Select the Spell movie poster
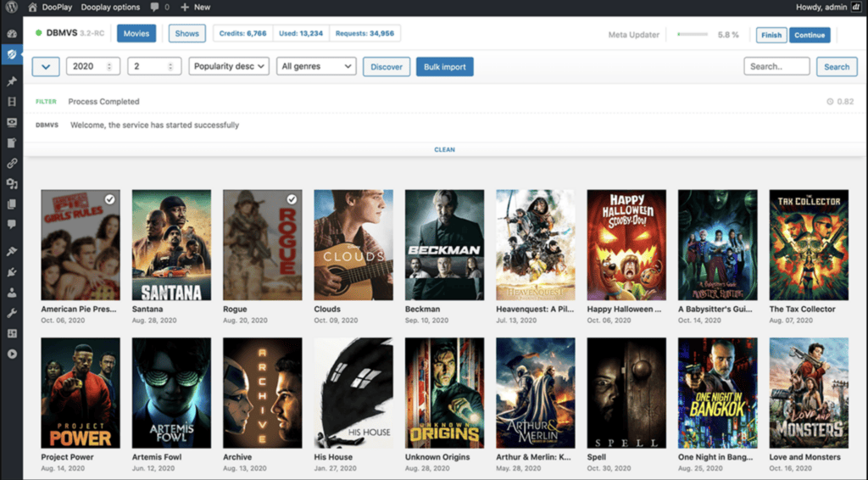 click(x=626, y=393)
